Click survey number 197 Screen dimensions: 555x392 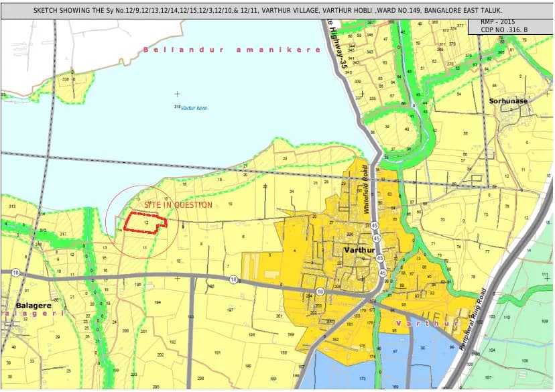tap(230, 310)
